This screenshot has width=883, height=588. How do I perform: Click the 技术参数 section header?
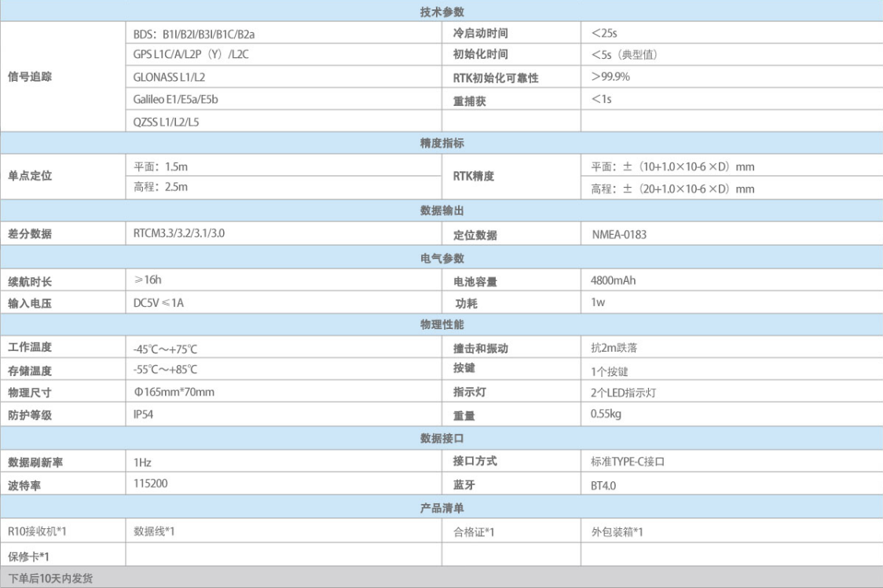(x=441, y=11)
